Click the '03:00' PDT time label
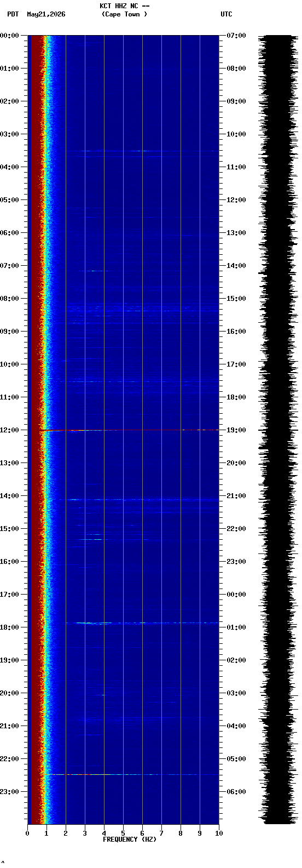Viewport: 302px width, 868px height. [x=9, y=134]
